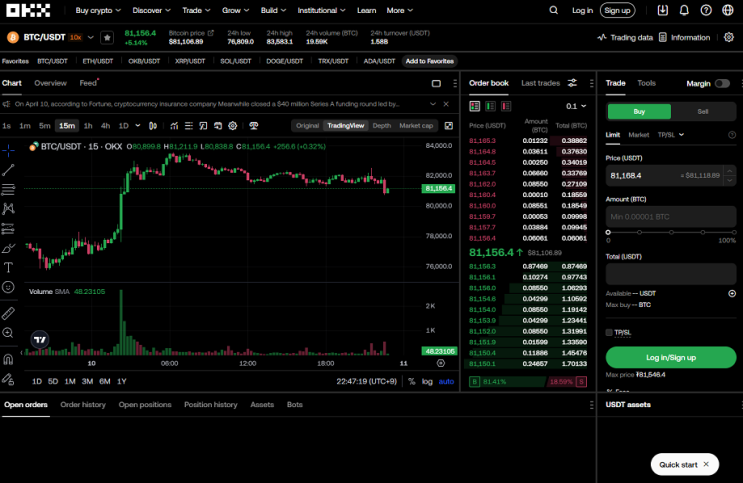Click the download app icon
This screenshot has height=483, width=743.
coord(662,10)
